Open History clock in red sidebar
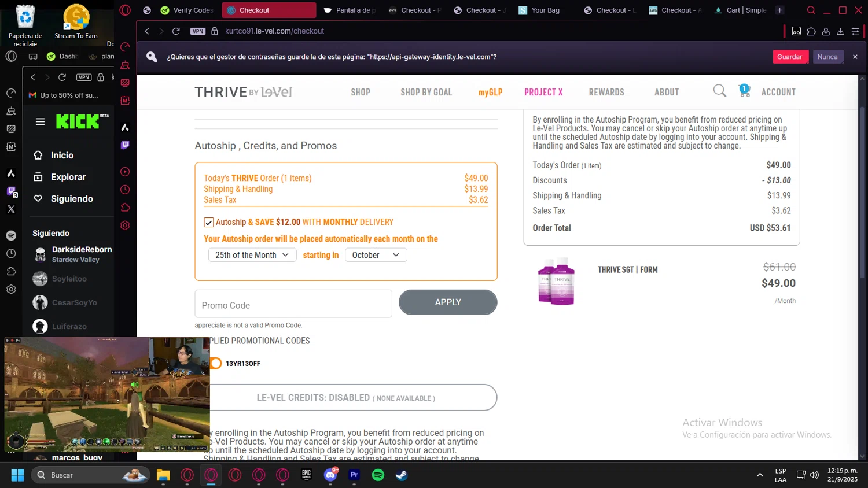Image resolution: width=868 pixels, height=488 pixels. [125, 190]
